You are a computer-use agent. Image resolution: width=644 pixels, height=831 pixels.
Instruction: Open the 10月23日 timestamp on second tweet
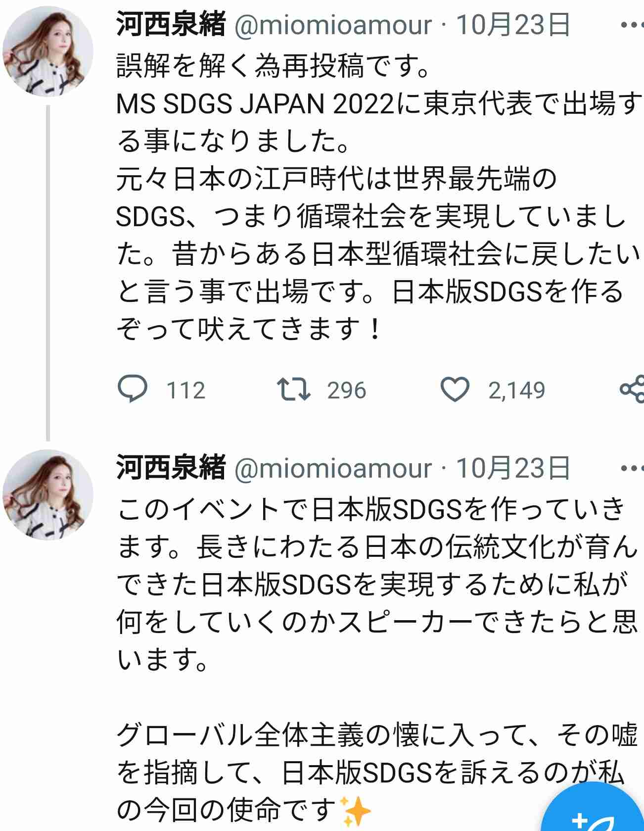(x=513, y=468)
